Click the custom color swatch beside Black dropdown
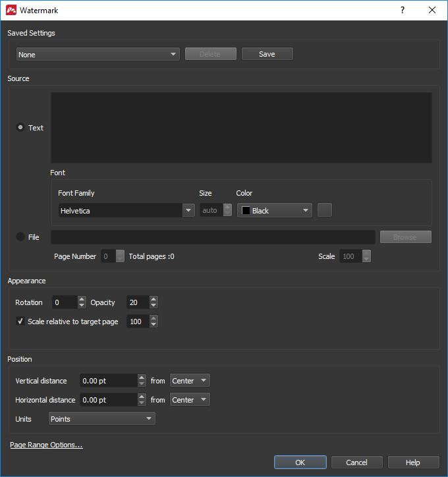The image size is (448, 477). (x=325, y=210)
